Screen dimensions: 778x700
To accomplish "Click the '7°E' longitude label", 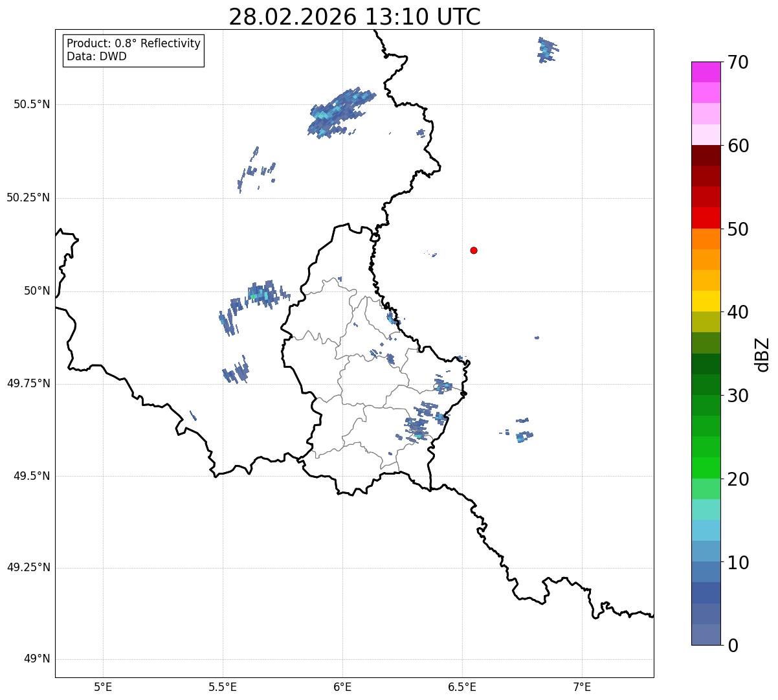I will coord(582,686).
